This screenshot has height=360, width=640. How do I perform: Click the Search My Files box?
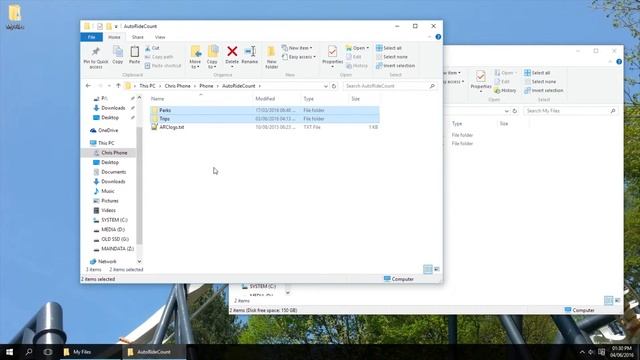click(571, 111)
